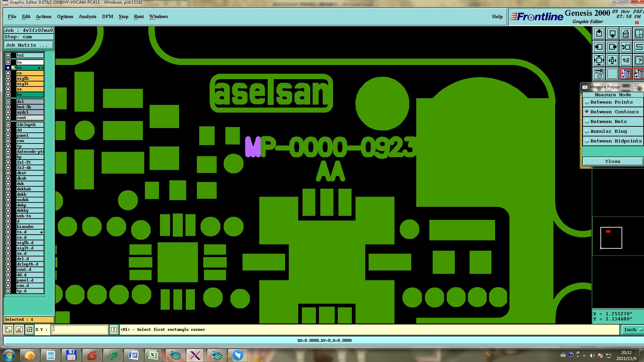Click Close in the Measure Popup

click(x=613, y=162)
